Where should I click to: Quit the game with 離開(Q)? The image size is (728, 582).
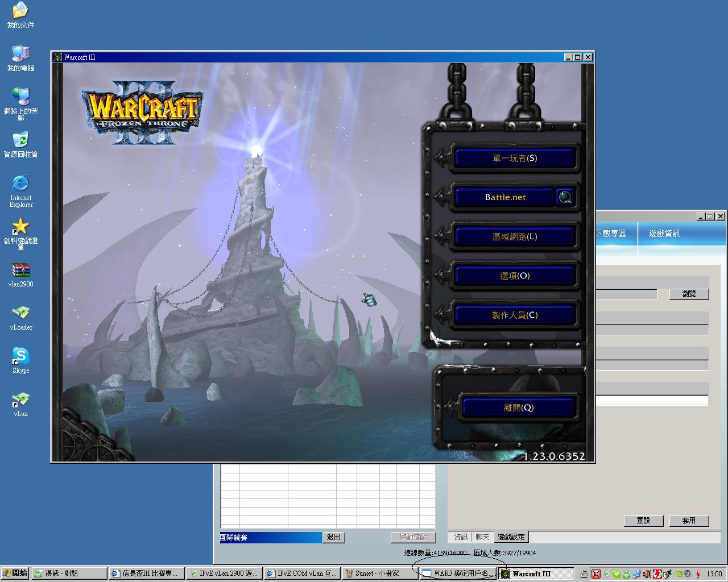point(519,408)
